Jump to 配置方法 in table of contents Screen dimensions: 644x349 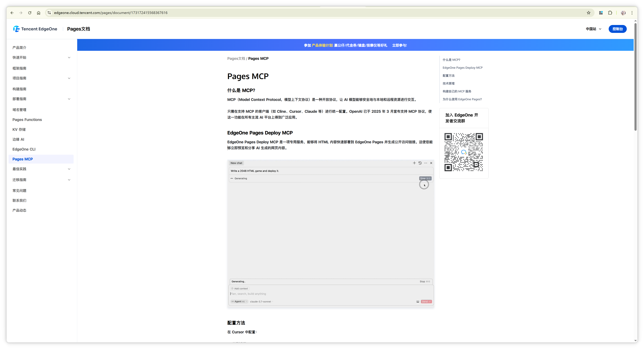[448, 76]
